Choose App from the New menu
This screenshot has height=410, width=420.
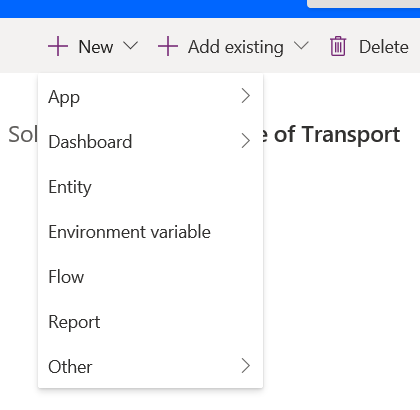coord(151,97)
